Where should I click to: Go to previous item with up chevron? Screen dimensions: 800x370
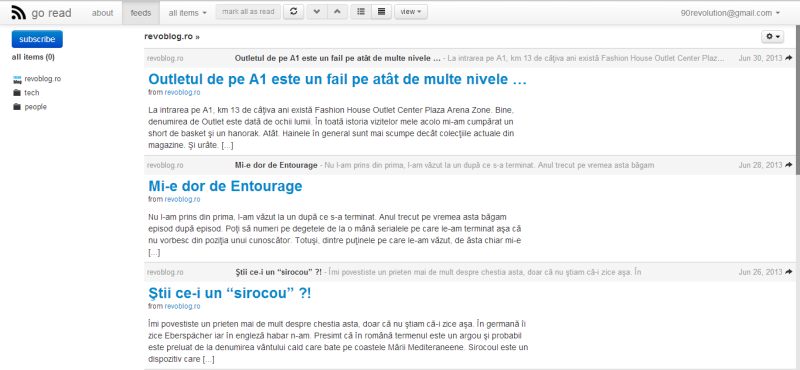pyautogui.click(x=337, y=12)
